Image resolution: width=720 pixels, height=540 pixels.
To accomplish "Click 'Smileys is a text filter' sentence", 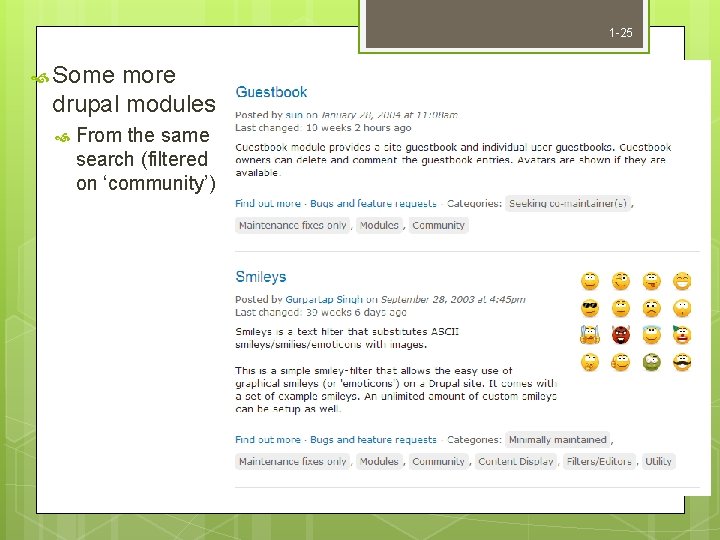I will tap(347, 338).
